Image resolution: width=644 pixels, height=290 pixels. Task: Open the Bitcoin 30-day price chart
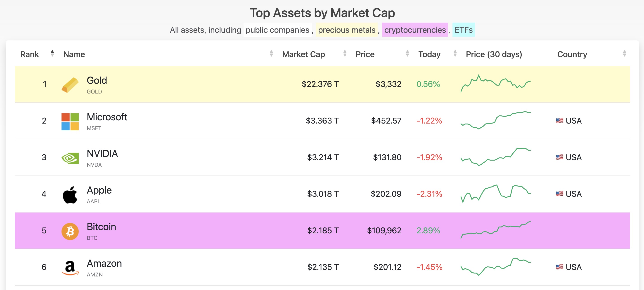[495, 230]
